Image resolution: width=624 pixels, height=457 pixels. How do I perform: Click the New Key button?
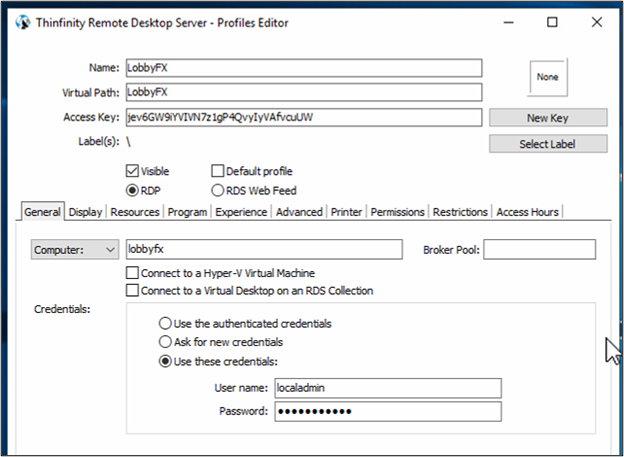[x=547, y=118]
